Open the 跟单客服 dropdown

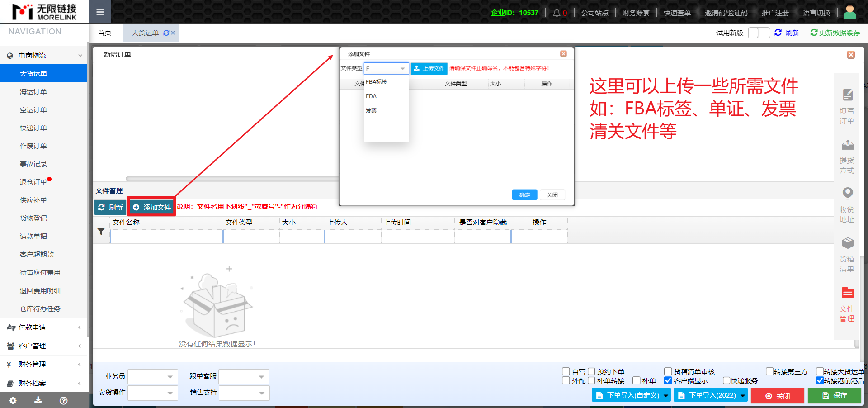[x=244, y=376]
